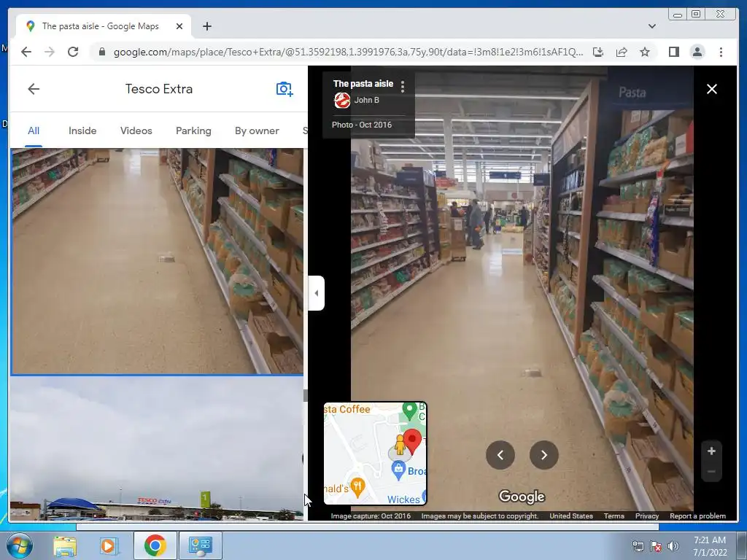Show the next photo
This screenshot has height=560, width=747.
click(544, 455)
